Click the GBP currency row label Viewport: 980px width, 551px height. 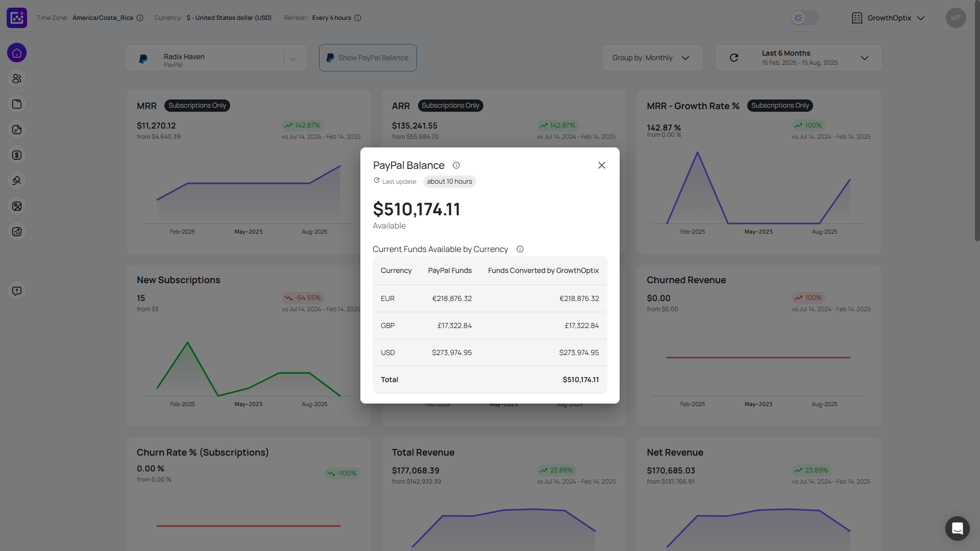tap(387, 325)
